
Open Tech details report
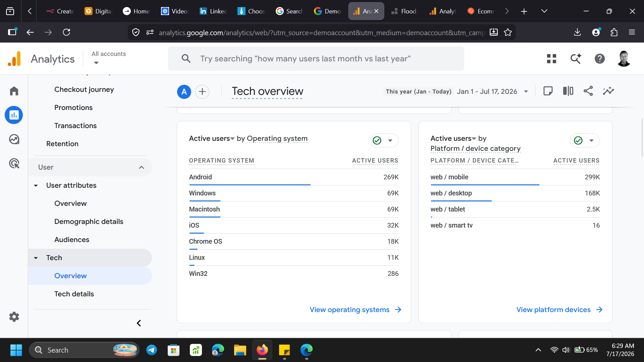[x=74, y=294]
